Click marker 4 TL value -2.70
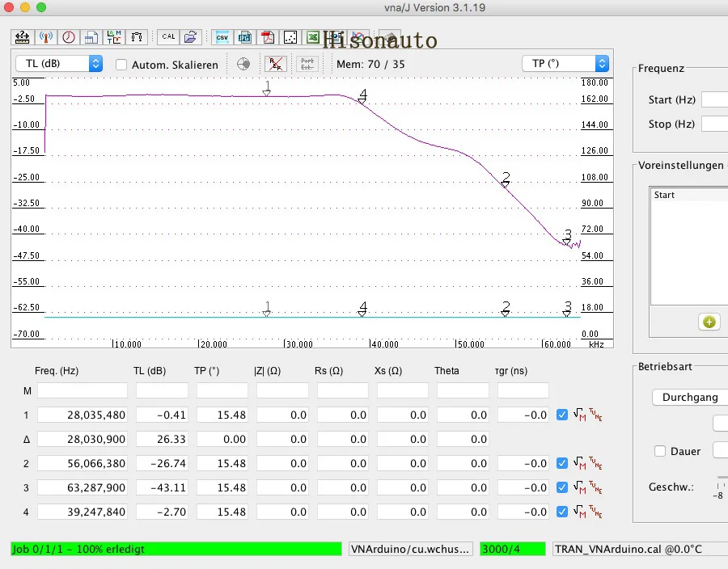Image resolution: width=728 pixels, height=569 pixels. click(x=162, y=512)
